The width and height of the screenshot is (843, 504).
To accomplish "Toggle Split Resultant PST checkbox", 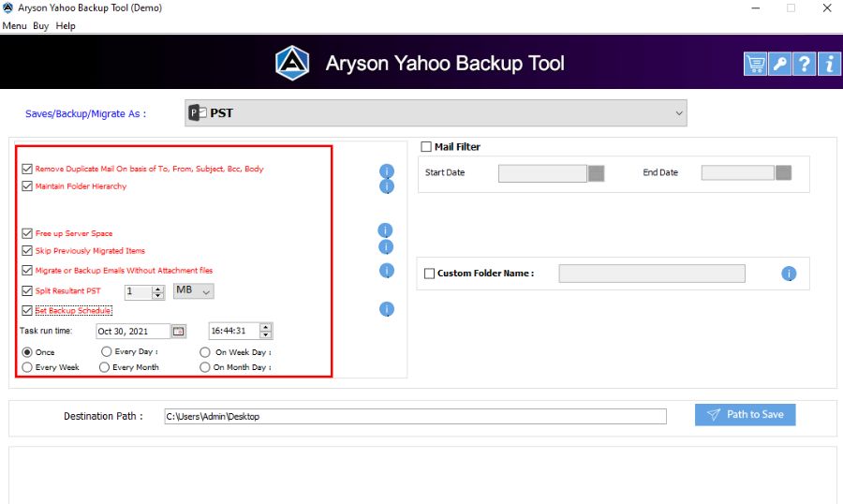I will click(x=27, y=291).
